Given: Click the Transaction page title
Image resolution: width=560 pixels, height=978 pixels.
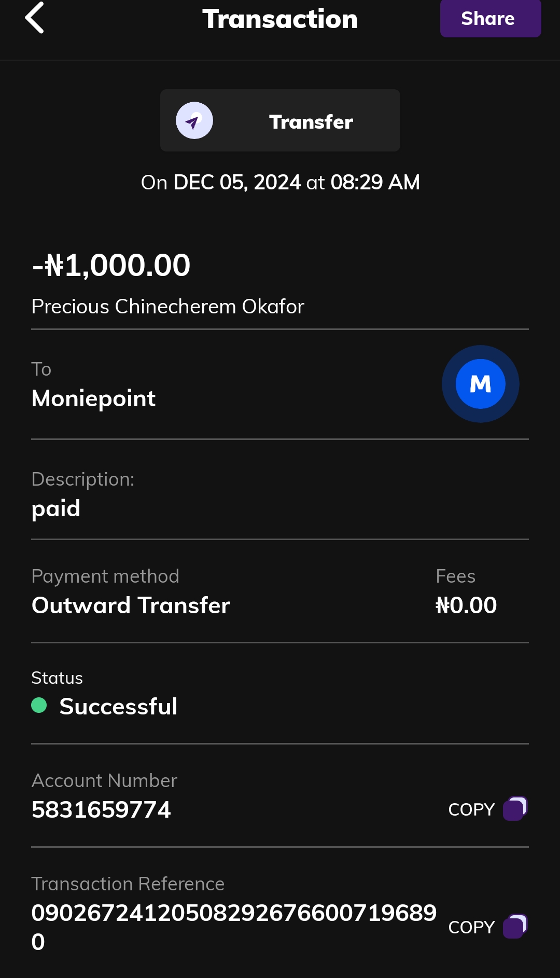Looking at the screenshot, I should [x=280, y=19].
